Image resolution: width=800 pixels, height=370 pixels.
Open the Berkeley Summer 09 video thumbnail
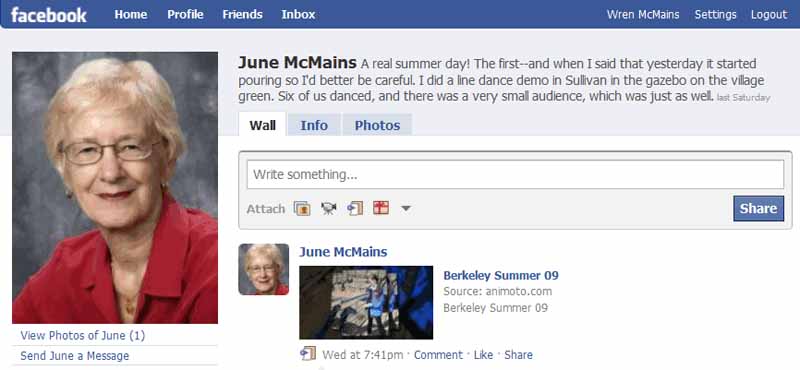[366, 302]
